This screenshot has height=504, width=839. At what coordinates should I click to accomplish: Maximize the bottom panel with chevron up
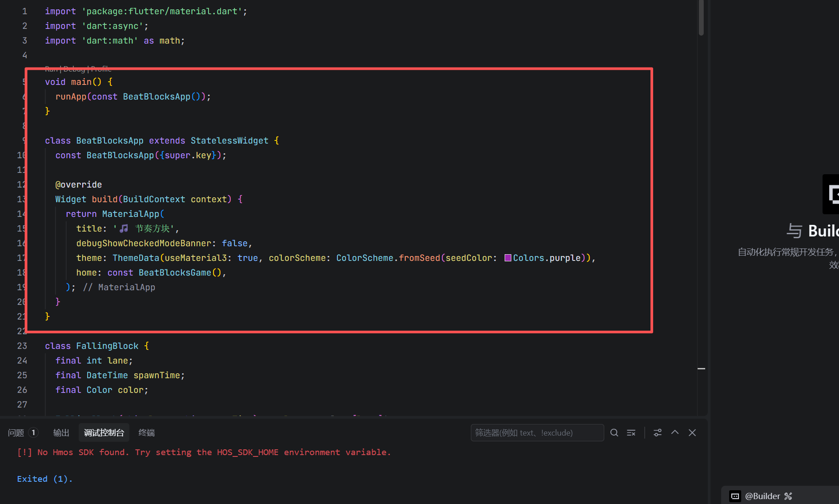pos(675,432)
